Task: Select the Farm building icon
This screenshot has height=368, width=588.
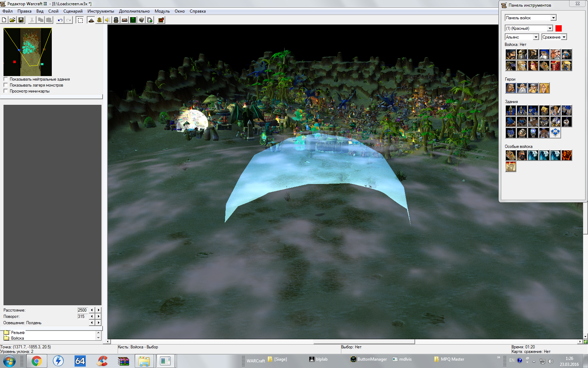Action: pos(544,110)
